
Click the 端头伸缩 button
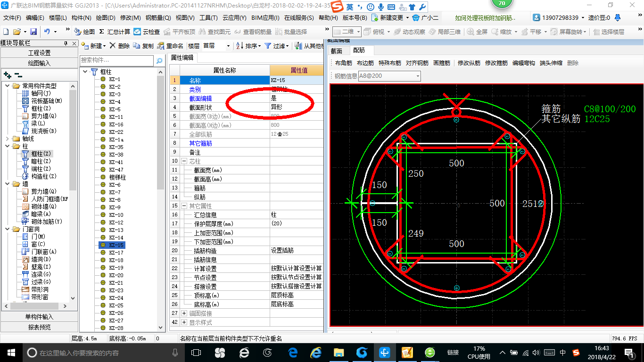[551, 63]
